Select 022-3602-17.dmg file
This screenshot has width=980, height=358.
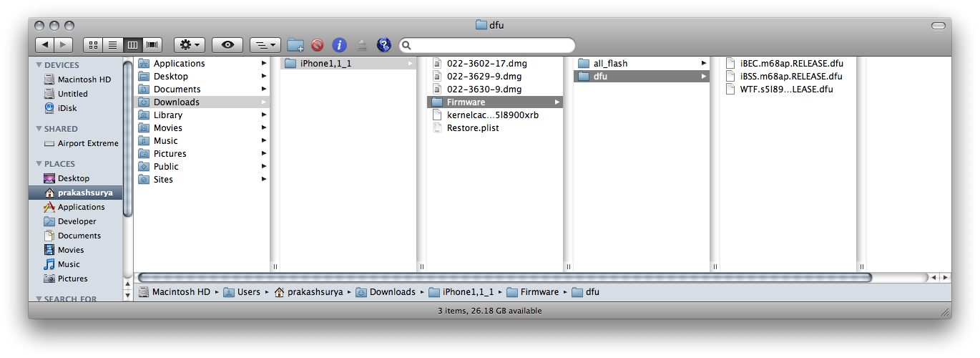tap(495, 63)
